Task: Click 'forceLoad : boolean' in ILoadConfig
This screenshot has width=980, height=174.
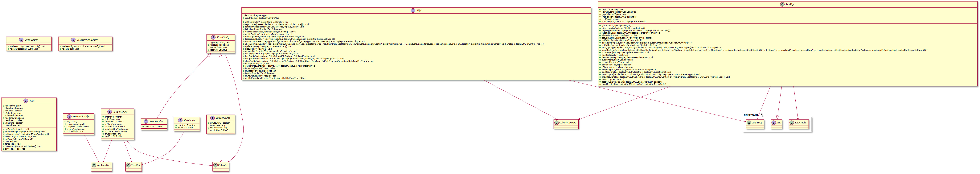Action: click(x=219, y=45)
